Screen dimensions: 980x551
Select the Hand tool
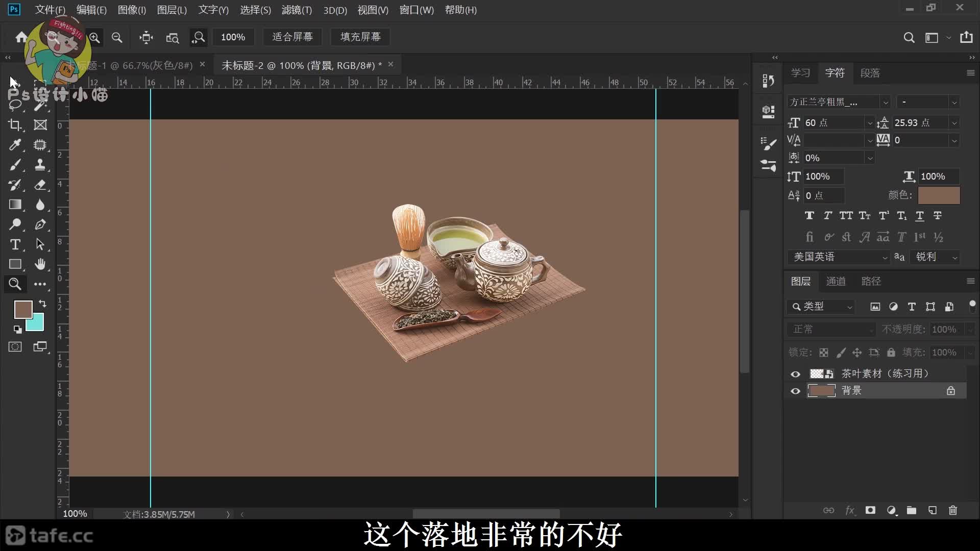40,264
